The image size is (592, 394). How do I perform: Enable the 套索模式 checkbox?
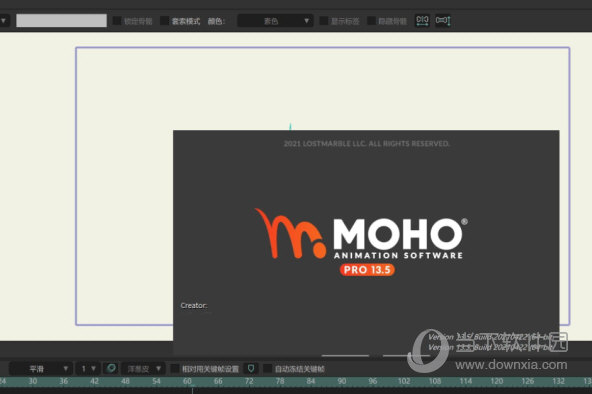[164, 21]
